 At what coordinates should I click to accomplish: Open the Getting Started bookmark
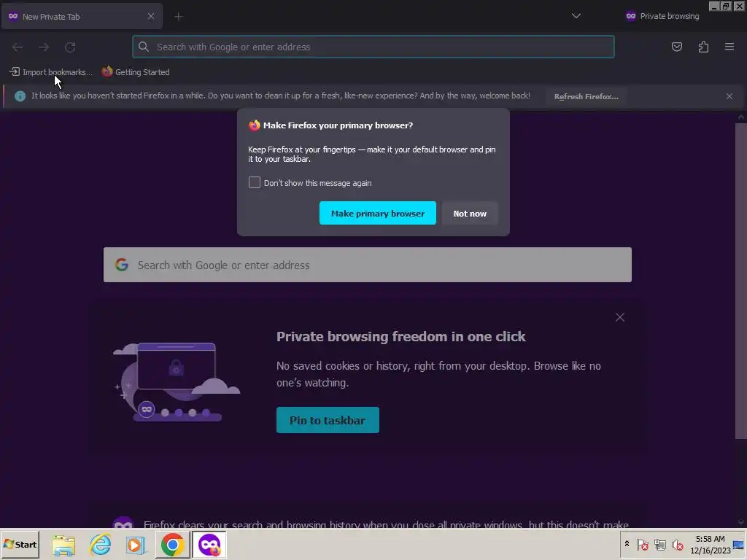pyautogui.click(x=136, y=72)
